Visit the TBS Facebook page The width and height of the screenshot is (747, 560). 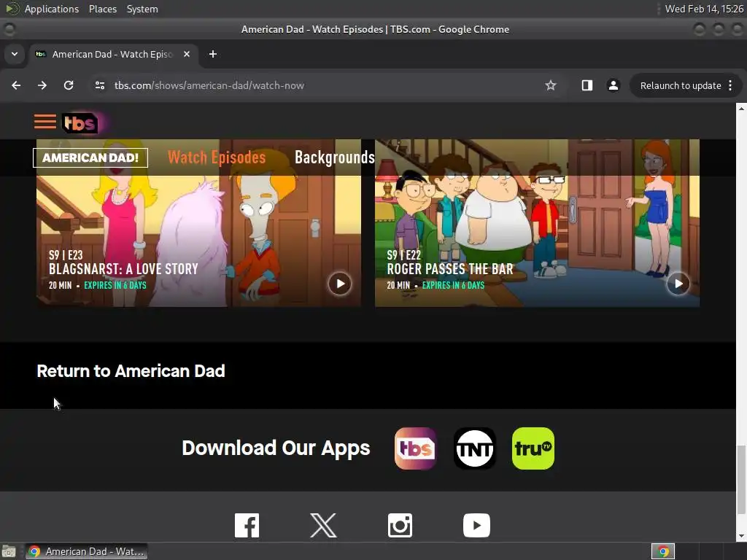[247, 525]
